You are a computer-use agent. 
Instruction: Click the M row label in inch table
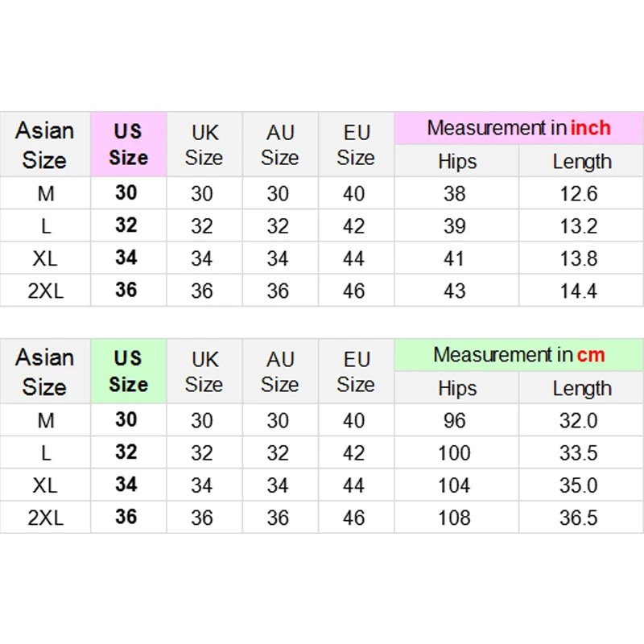coord(45,193)
